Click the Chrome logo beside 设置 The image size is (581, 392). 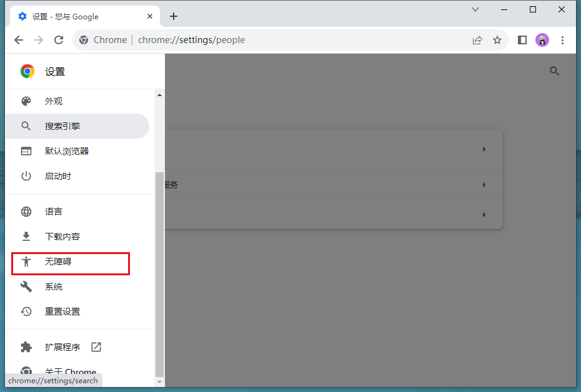coord(27,71)
